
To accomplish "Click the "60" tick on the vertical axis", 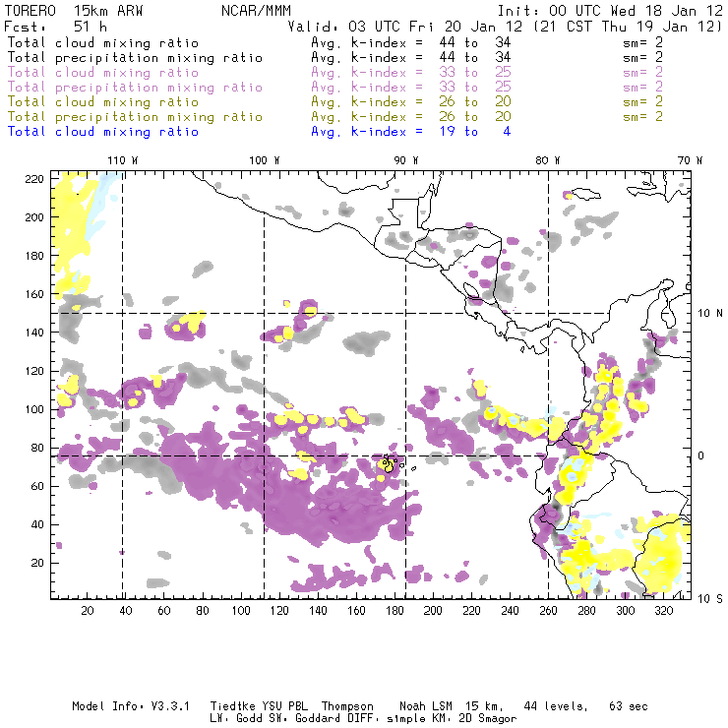I will pos(37,486).
